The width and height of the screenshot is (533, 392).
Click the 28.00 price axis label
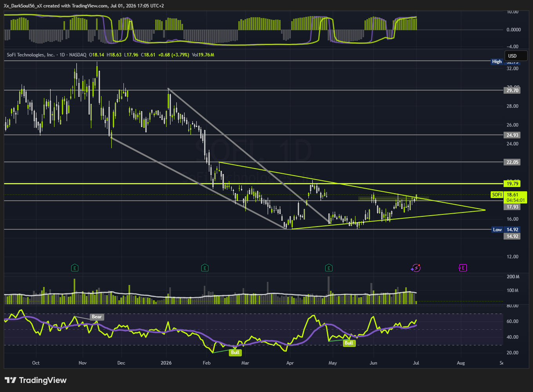click(x=513, y=106)
